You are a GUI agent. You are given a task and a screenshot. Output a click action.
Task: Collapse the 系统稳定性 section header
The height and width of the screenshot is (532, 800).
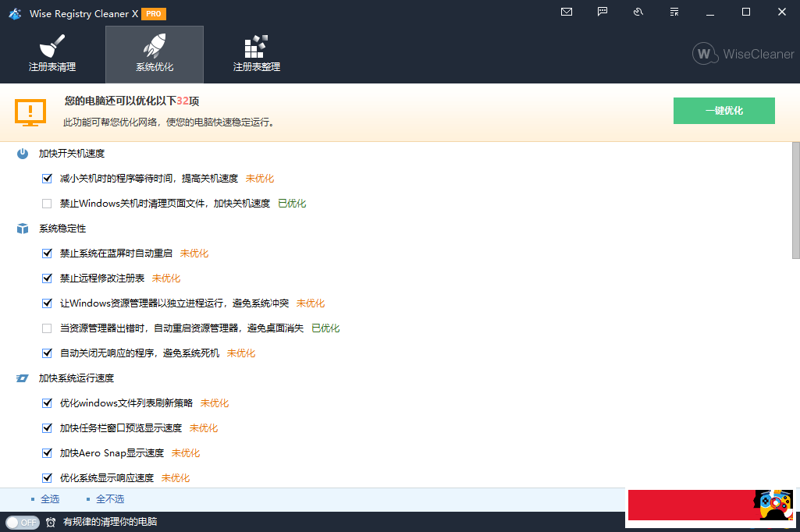click(62, 229)
